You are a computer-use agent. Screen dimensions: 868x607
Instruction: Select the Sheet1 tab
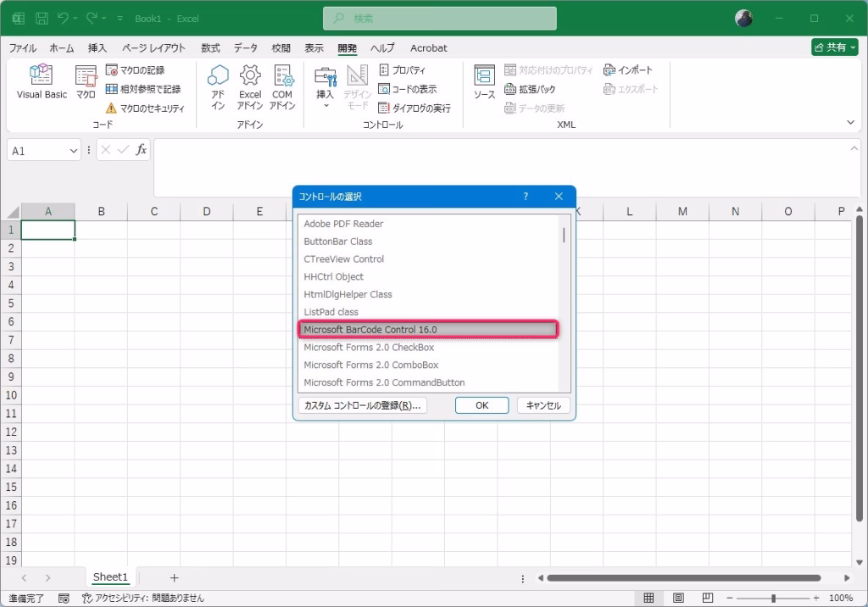110,577
